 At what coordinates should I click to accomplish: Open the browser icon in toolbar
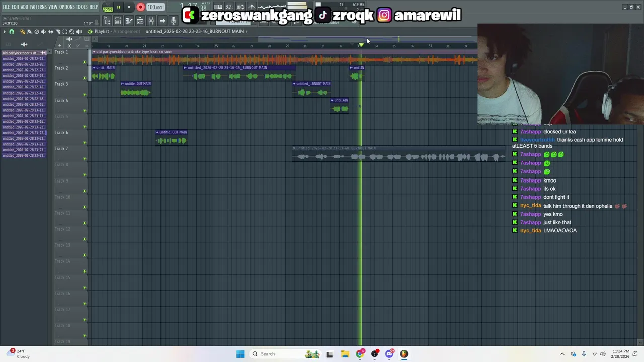(107, 21)
